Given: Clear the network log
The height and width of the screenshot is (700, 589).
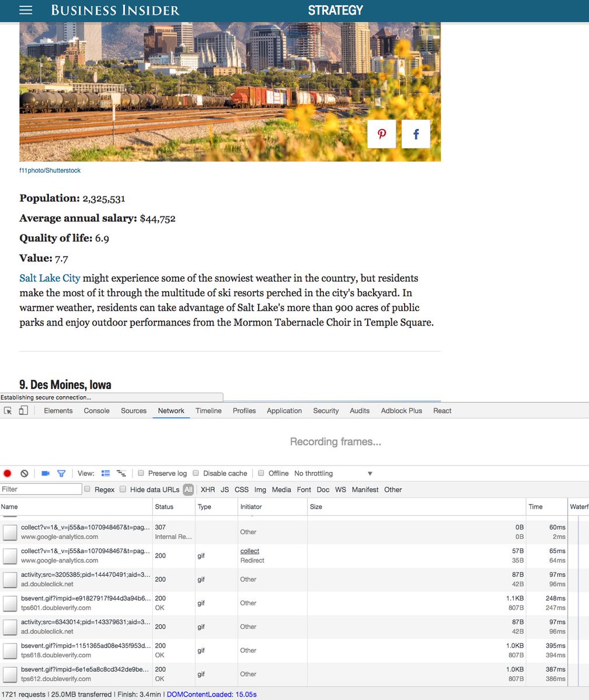Looking at the screenshot, I should (25, 474).
